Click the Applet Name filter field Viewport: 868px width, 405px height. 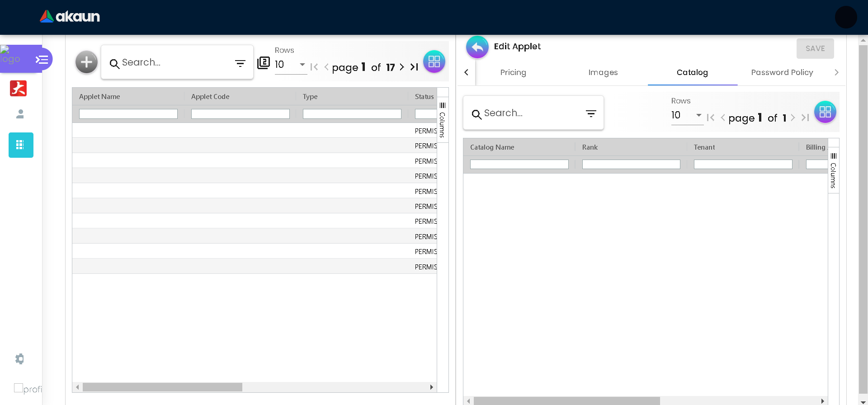[x=128, y=114]
